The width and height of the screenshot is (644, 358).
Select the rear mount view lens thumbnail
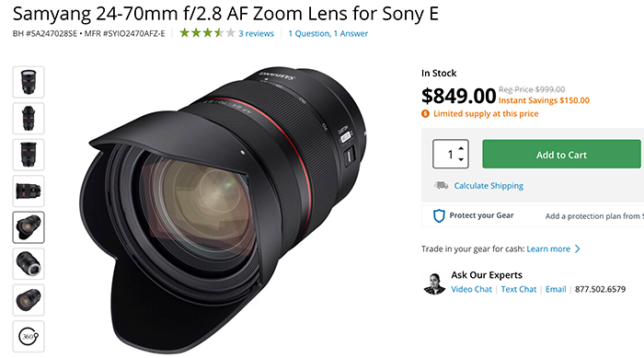coord(29,264)
